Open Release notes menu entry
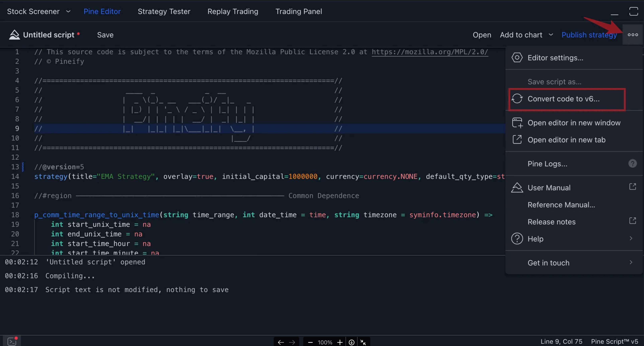The image size is (644, 346). click(x=574, y=222)
